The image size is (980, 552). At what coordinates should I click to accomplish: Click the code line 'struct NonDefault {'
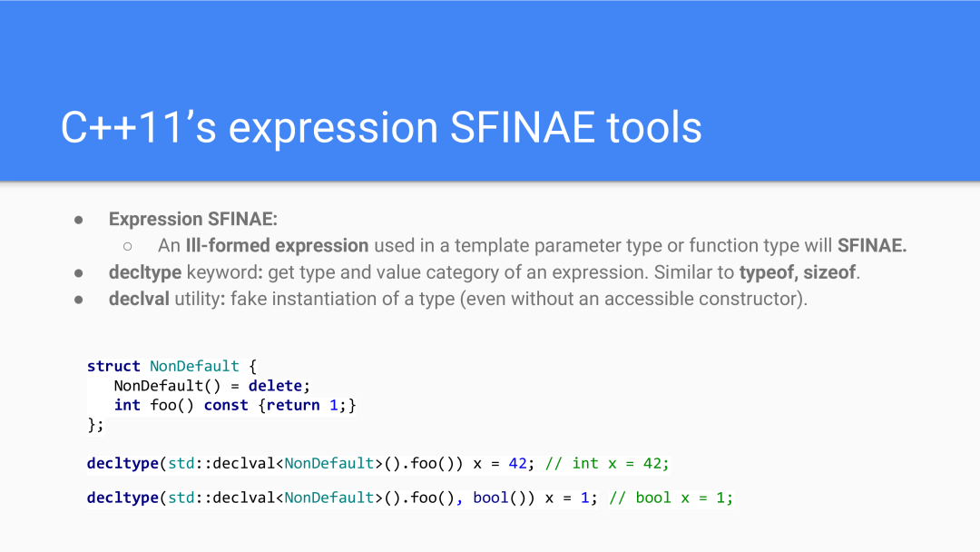coord(171,366)
